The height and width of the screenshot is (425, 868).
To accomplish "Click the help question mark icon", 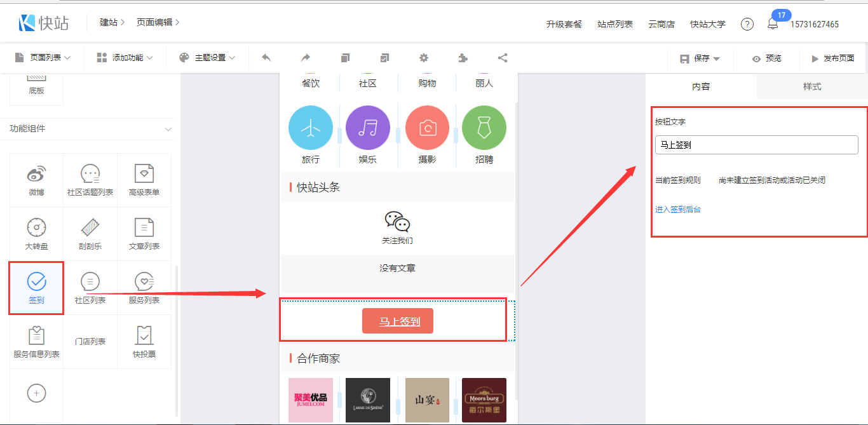I will click(x=747, y=24).
